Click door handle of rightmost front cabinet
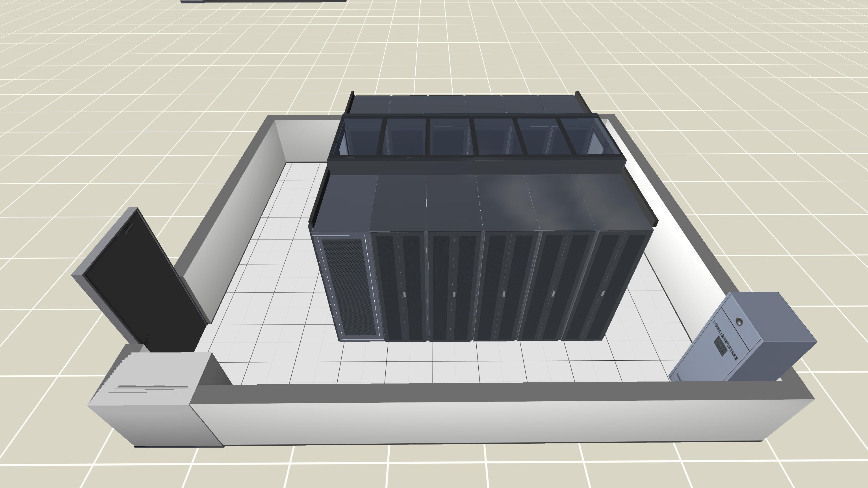This screenshot has width=868, height=488. 603,293
